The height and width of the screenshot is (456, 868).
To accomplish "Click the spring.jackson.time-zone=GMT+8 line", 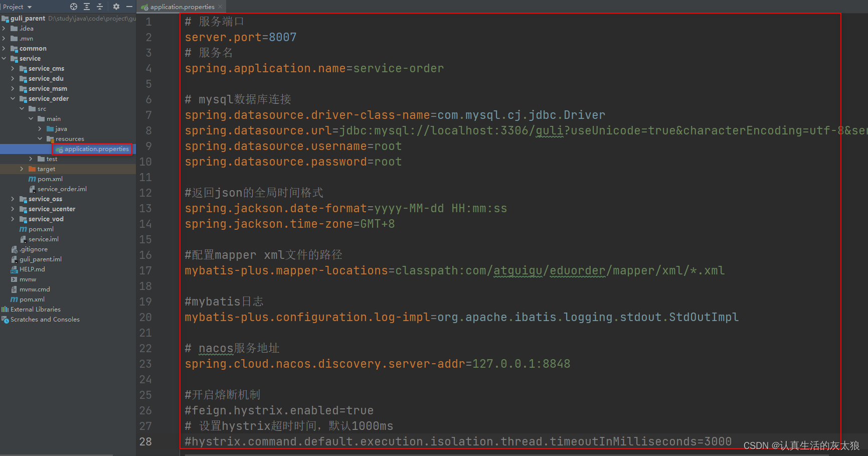I will pyautogui.click(x=289, y=224).
